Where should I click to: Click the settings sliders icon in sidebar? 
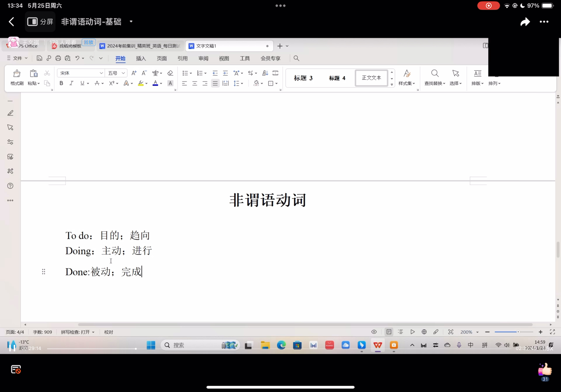[10, 142]
